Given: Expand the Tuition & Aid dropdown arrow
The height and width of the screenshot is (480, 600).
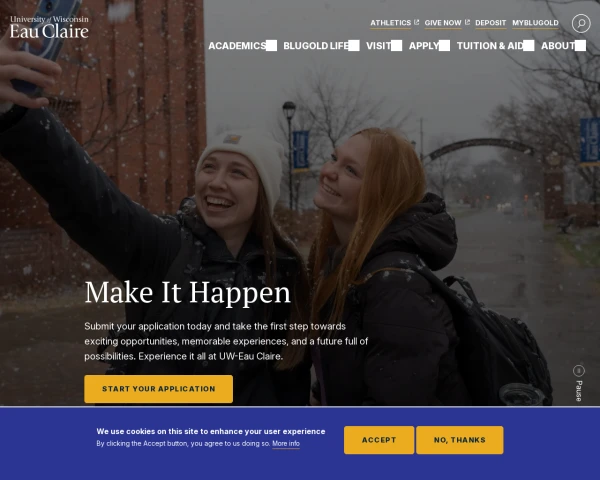Looking at the screenshot, I should click(x=529, y=46).
